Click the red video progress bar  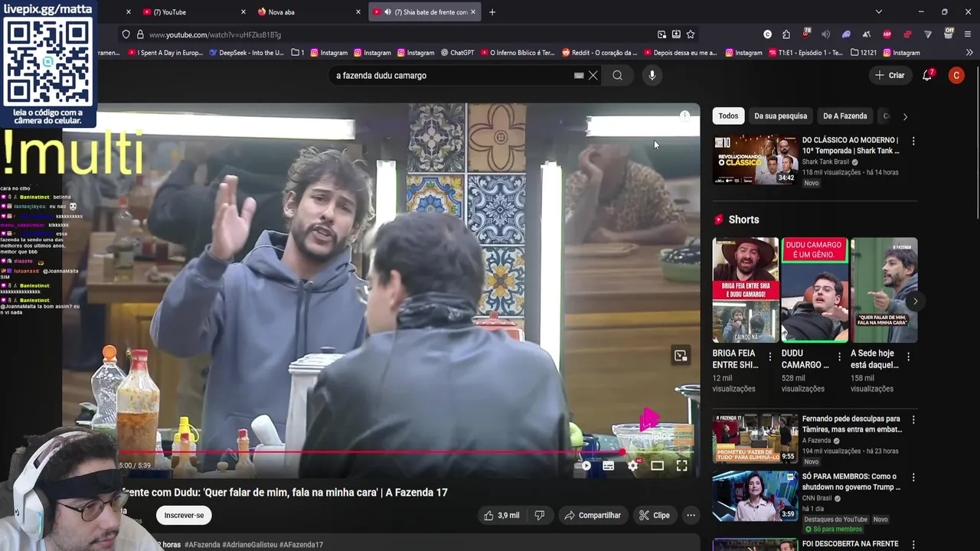click(x=371, y=452)
